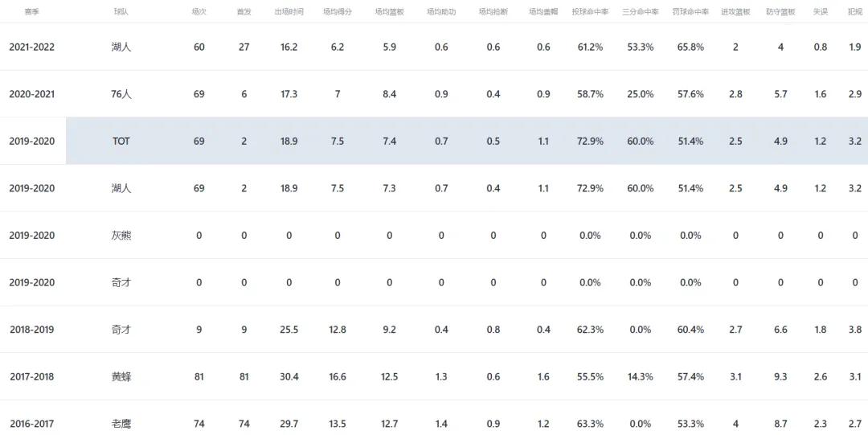
Task: Click the 失误 column header
Action: pyautogui.click(x=821, y=11)
